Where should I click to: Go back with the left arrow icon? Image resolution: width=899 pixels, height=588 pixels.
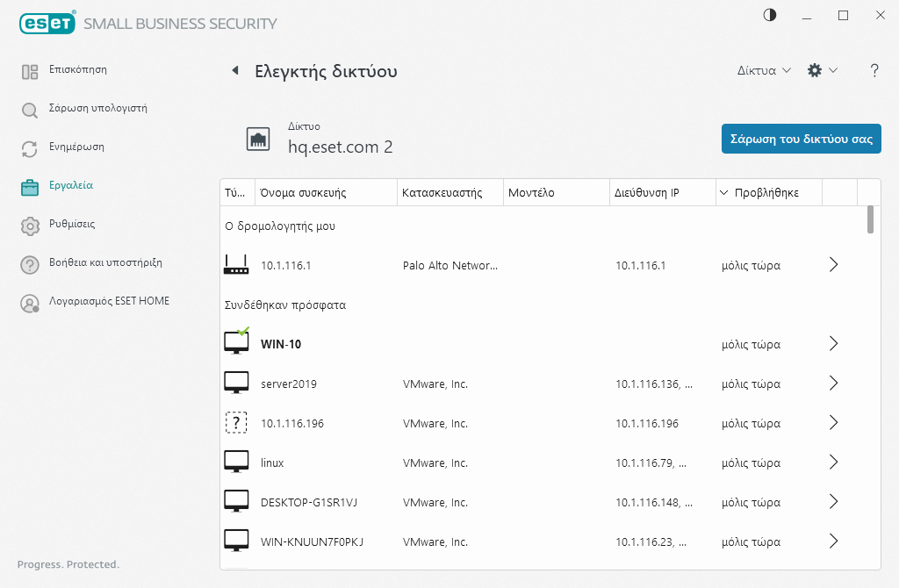235,70
